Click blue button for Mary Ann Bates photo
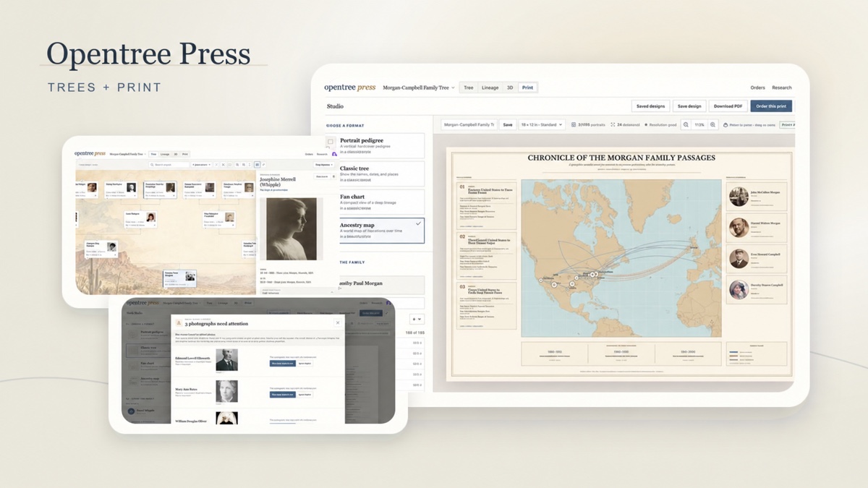The width and height of the screenshot is (868, 488). click(x=283, y=395)
